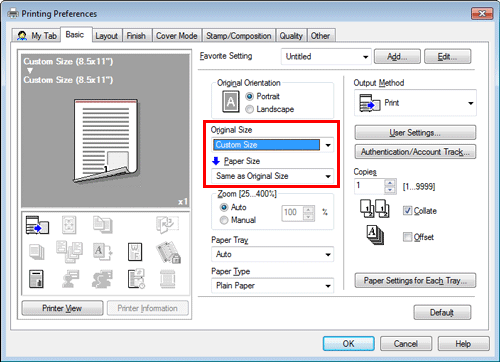Viewport: 500px width, 362px height.
Task: Decrease Copies with the down arrow
Action: pos(390,190)
